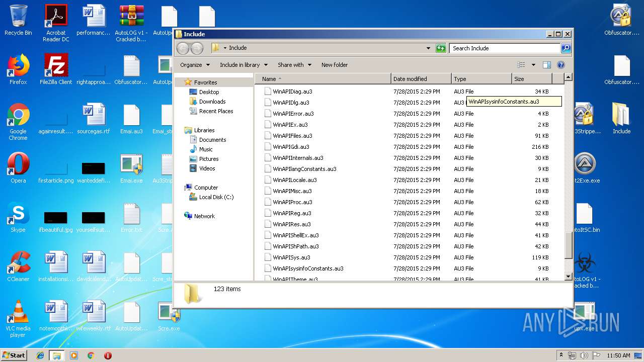Sort files by Name column header

(323, 79)
